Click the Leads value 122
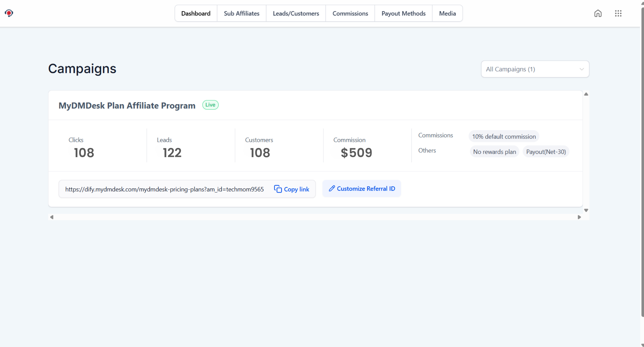Image resolution: width=644 pixels, height=347 pixels. pyautogui.click(x=172, y=153)
